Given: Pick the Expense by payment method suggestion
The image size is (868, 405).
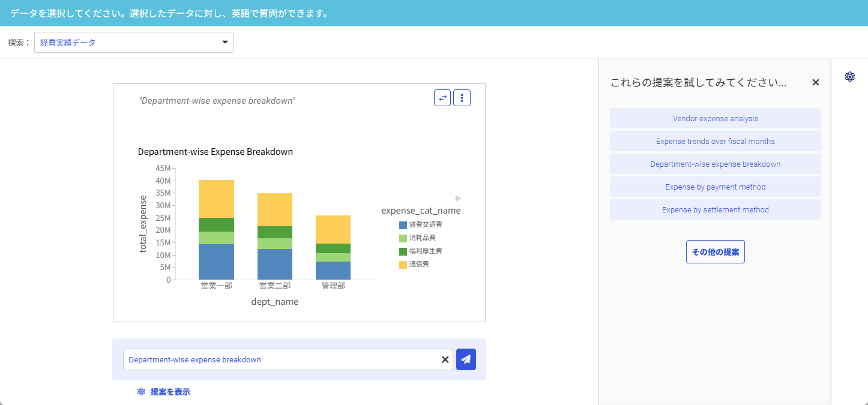Looking at the screenshot, I should (716, 187).
